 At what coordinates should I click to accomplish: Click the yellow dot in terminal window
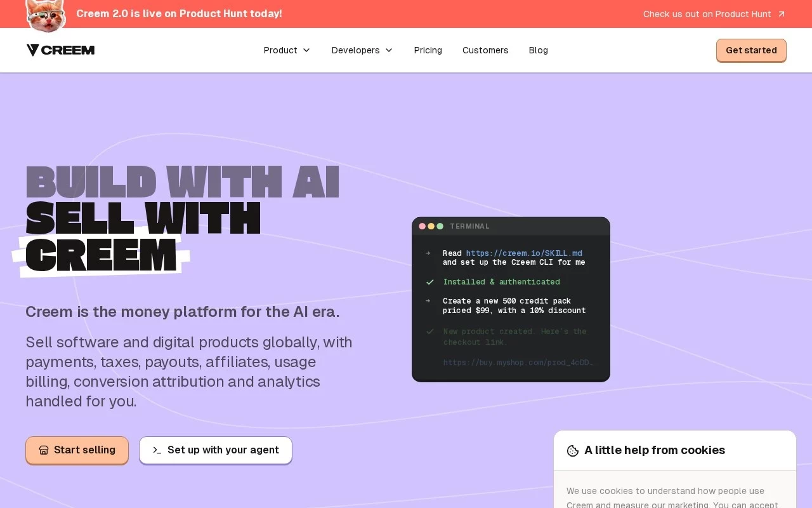point(431,226)
